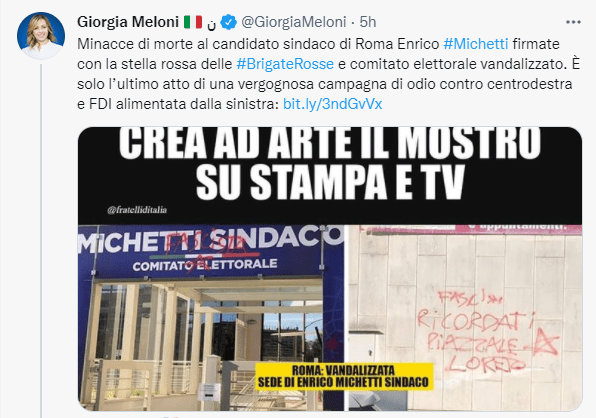This screenshot has height=418, width=596.
Task: Click the thread line below avatar
Action: 41,241
